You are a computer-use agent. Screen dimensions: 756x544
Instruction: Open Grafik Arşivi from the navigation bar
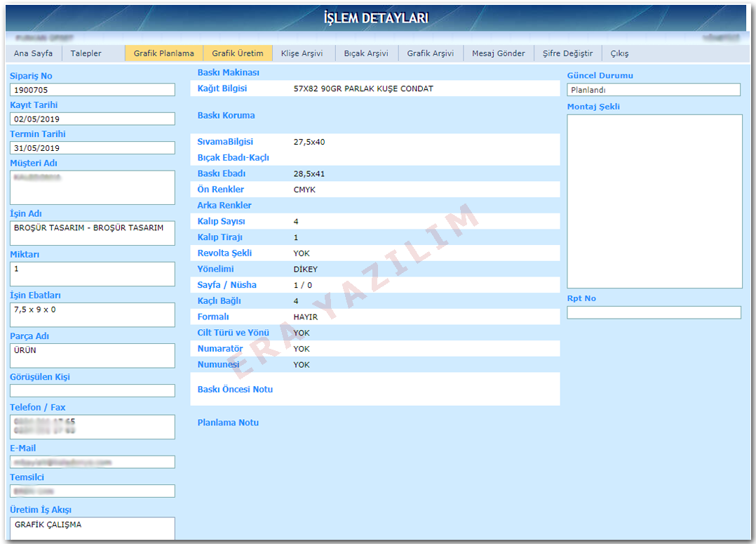[430, 53]
